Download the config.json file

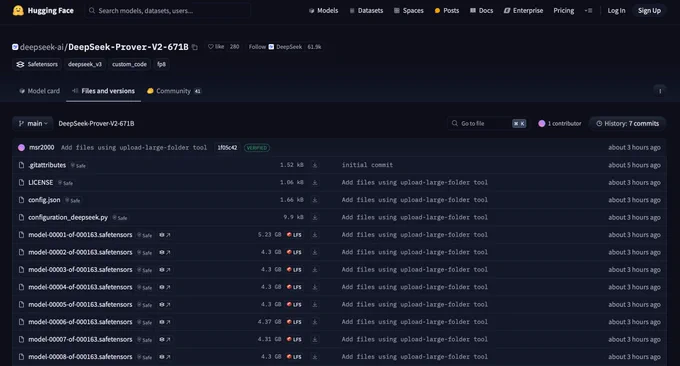pyautogui.click(x=315, y=200)
